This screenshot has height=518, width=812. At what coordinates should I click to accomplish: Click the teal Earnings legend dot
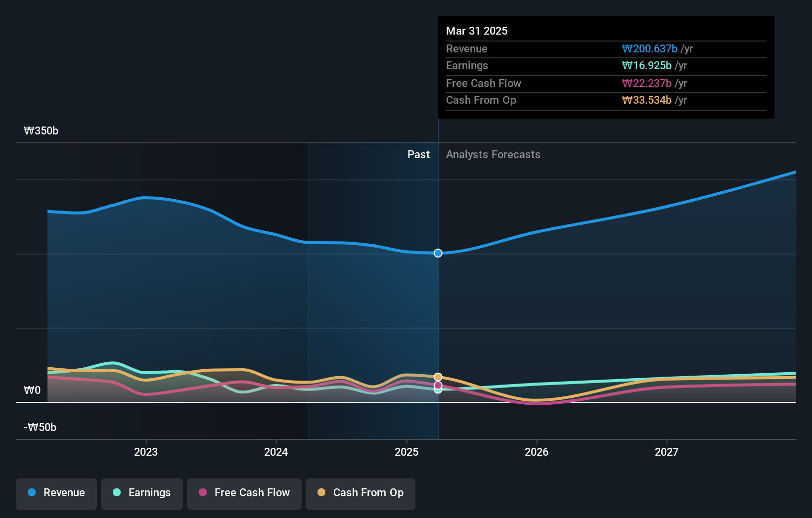point(117,493)
